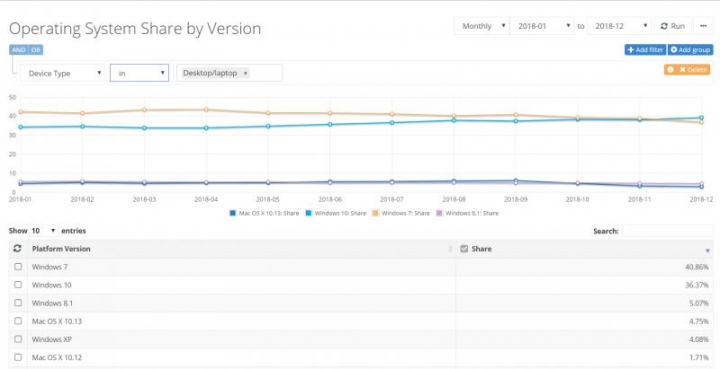Toggle Windows 10 legend swatch
The width and height of the screenshot is (720, 369).
point(310,213)
